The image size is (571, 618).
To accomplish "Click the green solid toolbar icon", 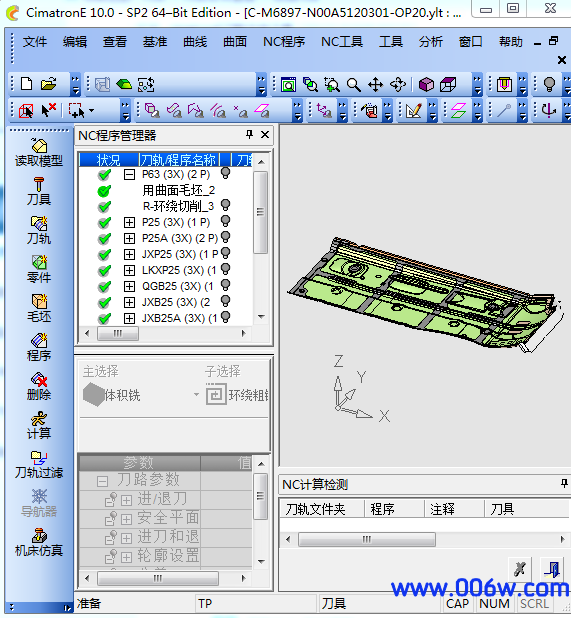I will pos(124,84).
